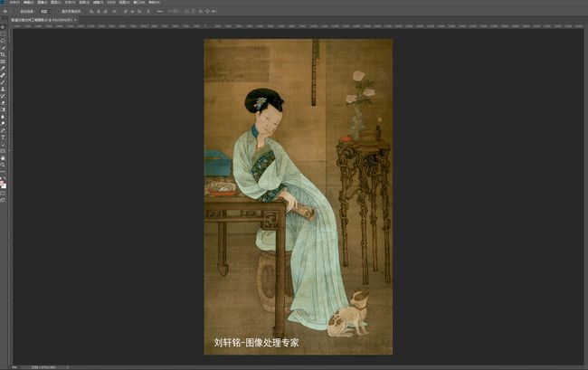The image size is (588, 370).
Task: Select the Path Selection tool
Action: tap(3, 145)
